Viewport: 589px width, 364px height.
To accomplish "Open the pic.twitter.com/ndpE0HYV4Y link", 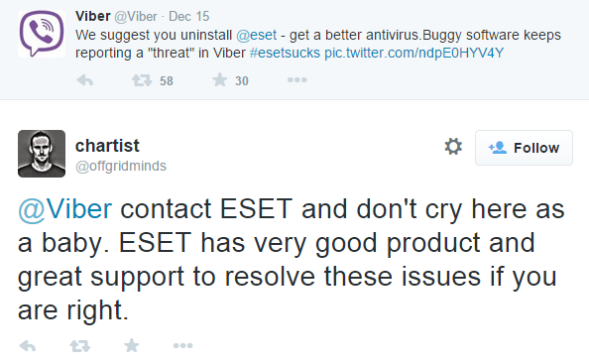I will 413,53.
